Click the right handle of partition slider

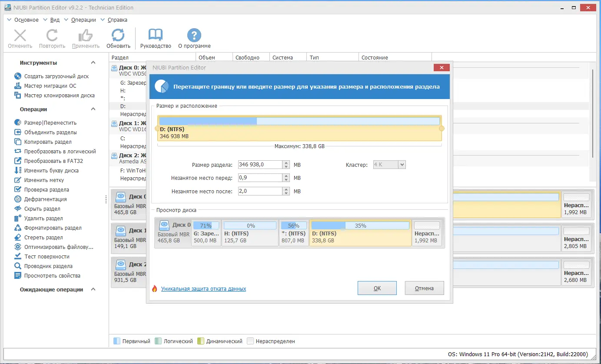click(x=442, y=129)
